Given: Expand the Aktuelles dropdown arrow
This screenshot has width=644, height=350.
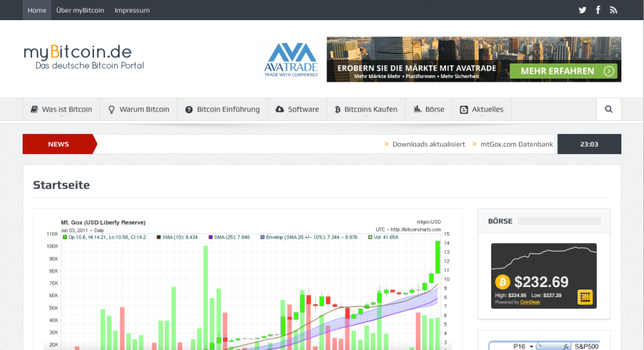Looking at the screenshot, I should pos(482,116).
